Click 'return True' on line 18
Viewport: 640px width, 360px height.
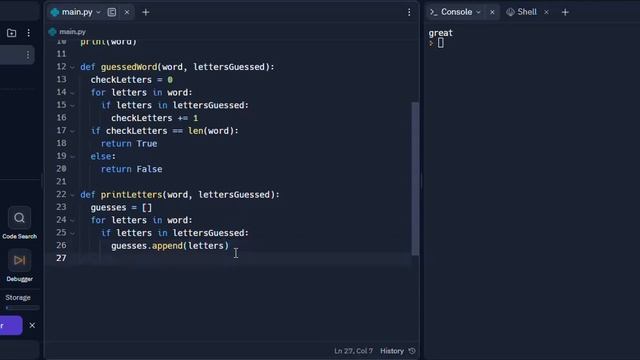[129, 144]
